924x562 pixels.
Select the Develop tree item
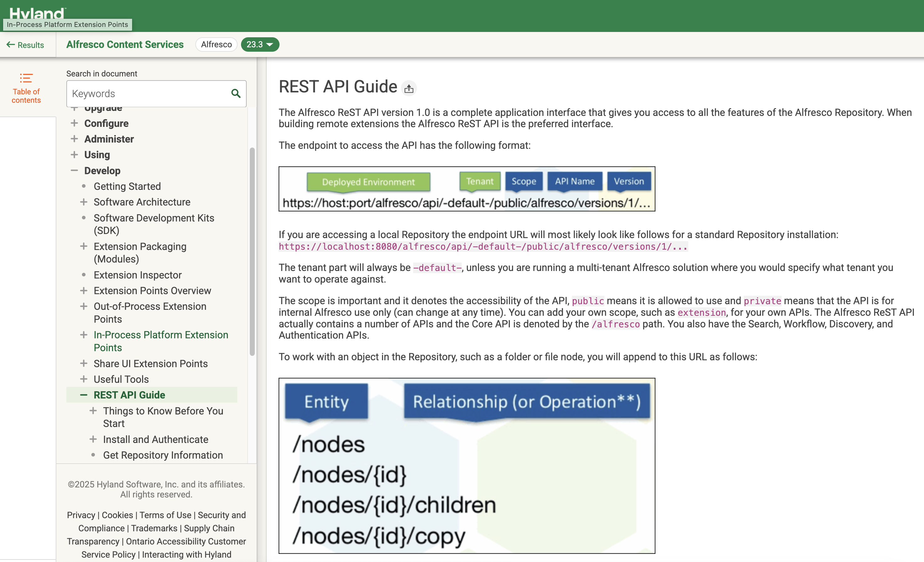(102, 170)
